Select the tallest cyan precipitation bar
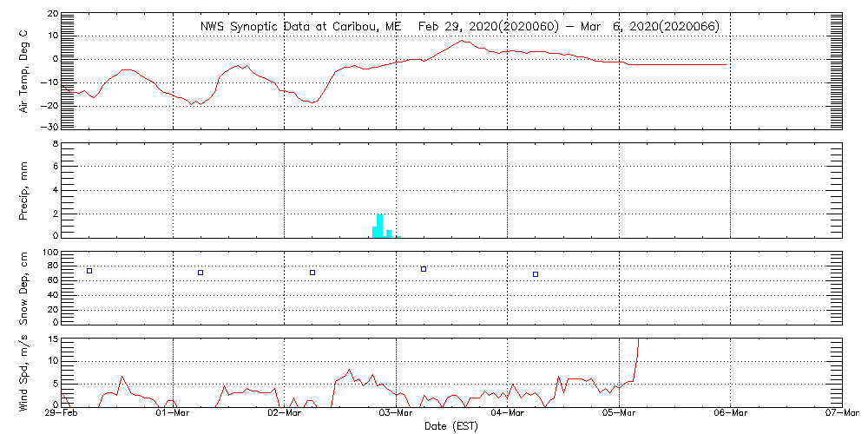 (379, 225)
